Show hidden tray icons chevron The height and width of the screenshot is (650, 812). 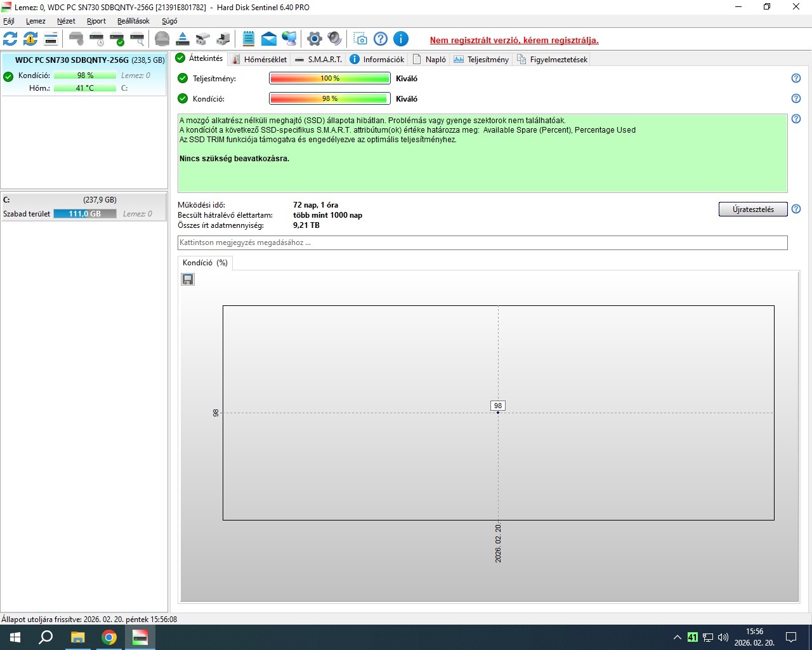point(677,637)
